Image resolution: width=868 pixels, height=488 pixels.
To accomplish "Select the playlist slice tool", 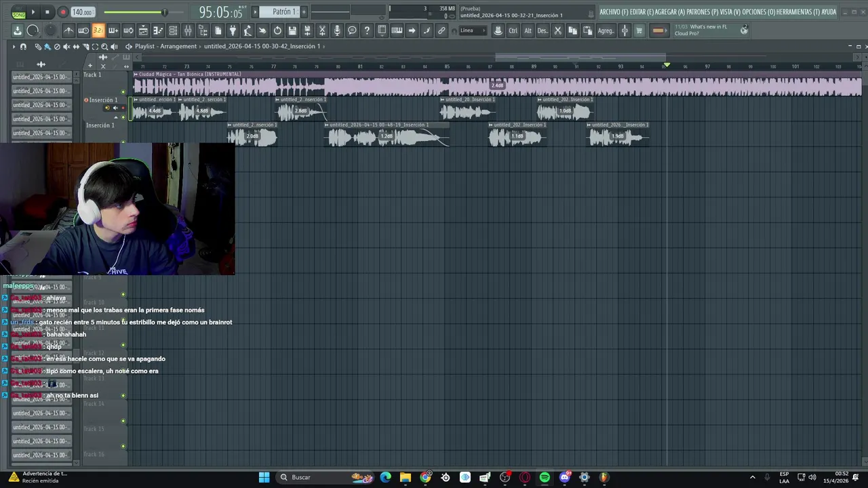I will click(85, 46).
